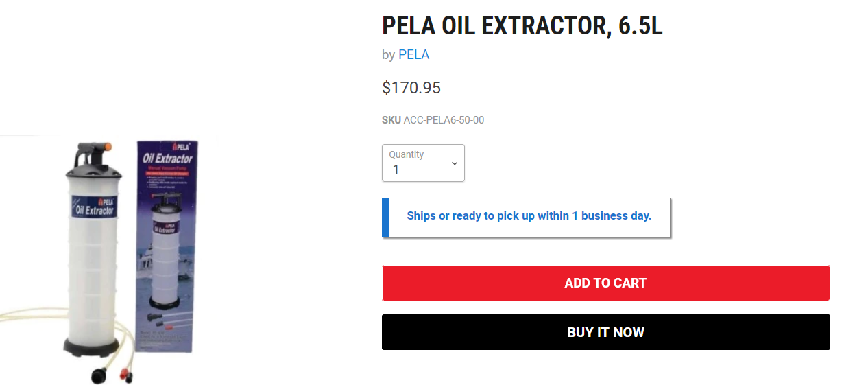Click the oil extractor product image
868x385 pixels.
point(110,261)
